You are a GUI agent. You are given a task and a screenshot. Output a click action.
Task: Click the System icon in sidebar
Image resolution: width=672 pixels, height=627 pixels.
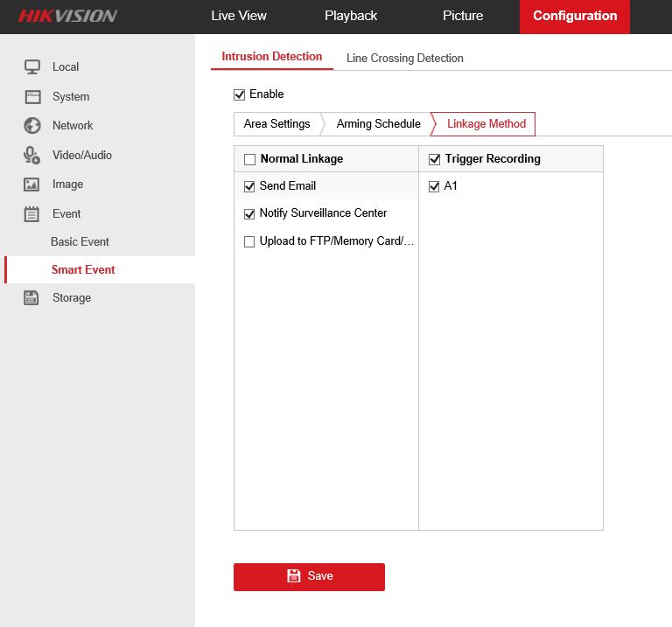32,96
